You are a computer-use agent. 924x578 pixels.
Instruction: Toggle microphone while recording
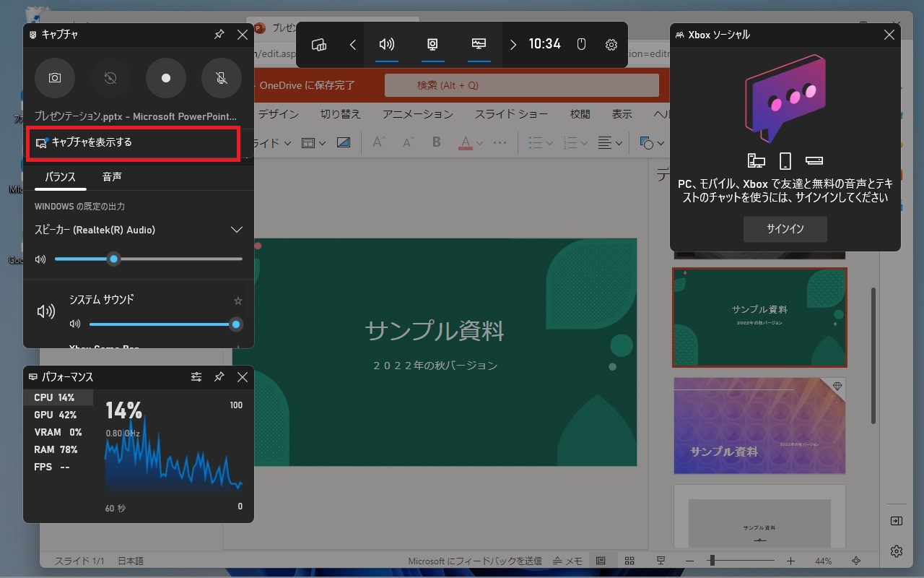222,78
